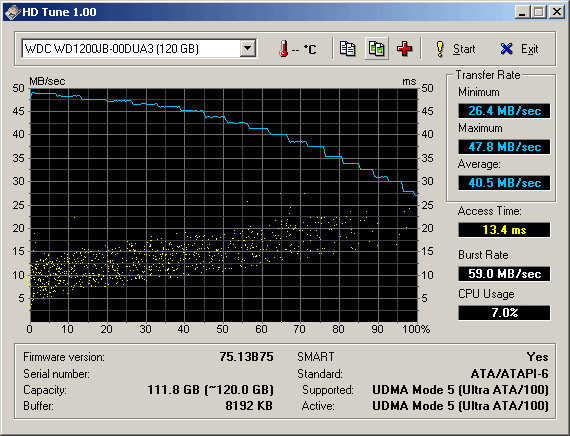The width and height of the screenshot is (570, 436).
Task: Click the copy screenshot to clipboard icon
Action: click(377, 48)
